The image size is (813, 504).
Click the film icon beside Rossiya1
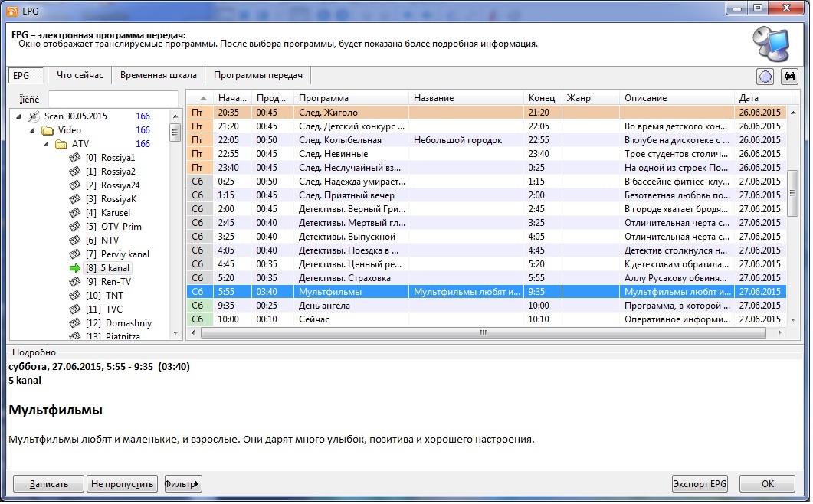coord(74,158)
